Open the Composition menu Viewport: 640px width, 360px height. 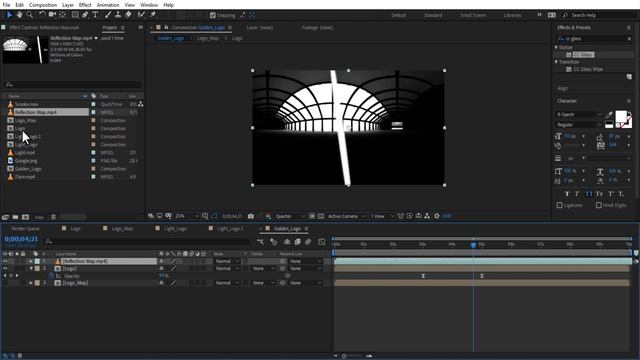[43, 5]
